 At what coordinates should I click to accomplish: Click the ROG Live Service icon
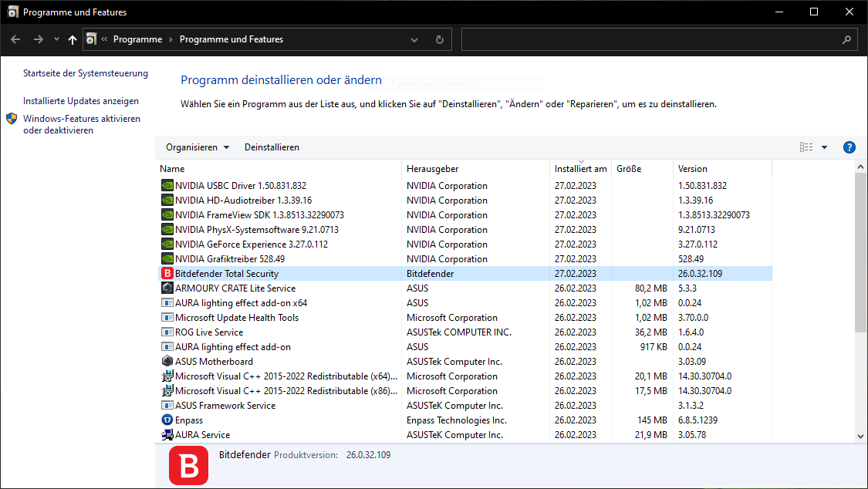coord(167,332)
